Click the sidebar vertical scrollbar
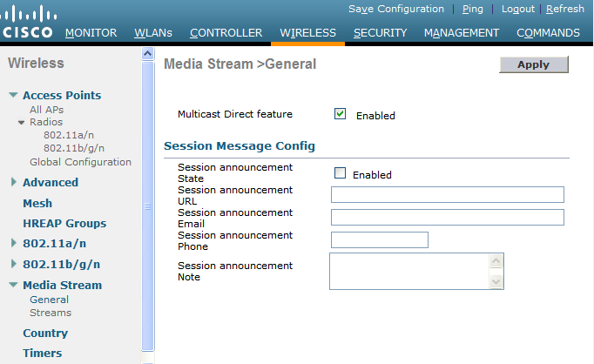The width and height of the screenshot is (594, 364). pyautogui.click(x=147, y=206)
